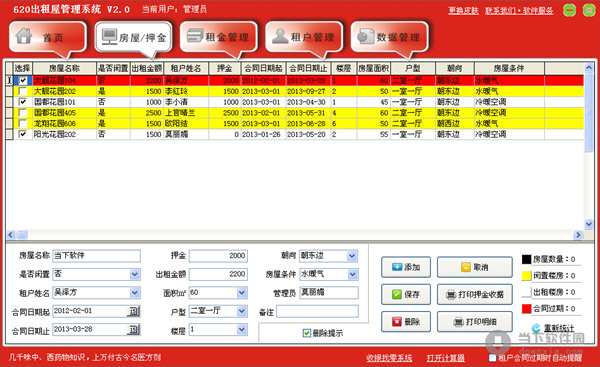Click the yellow 闲置楼房 color swatch
This screenshot has width=600, height=367.
(x=527, y=276)
